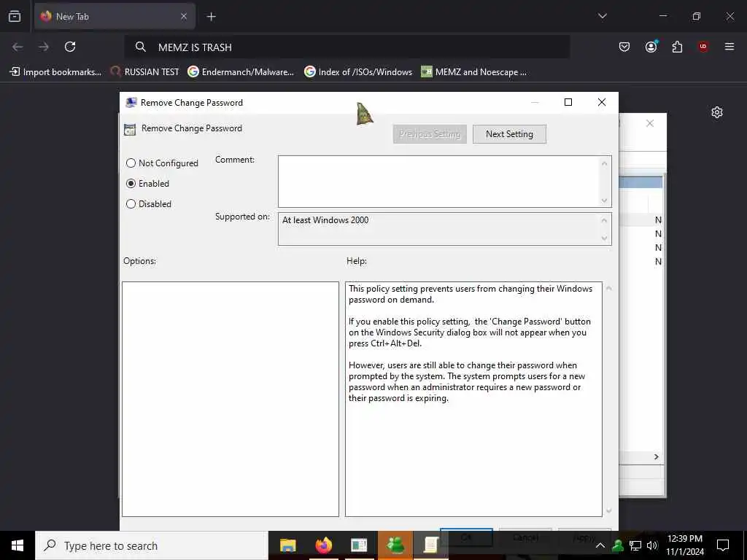Open the Action Center notifications icon
This screenshot has width=747, height=560.
(723, 545)
